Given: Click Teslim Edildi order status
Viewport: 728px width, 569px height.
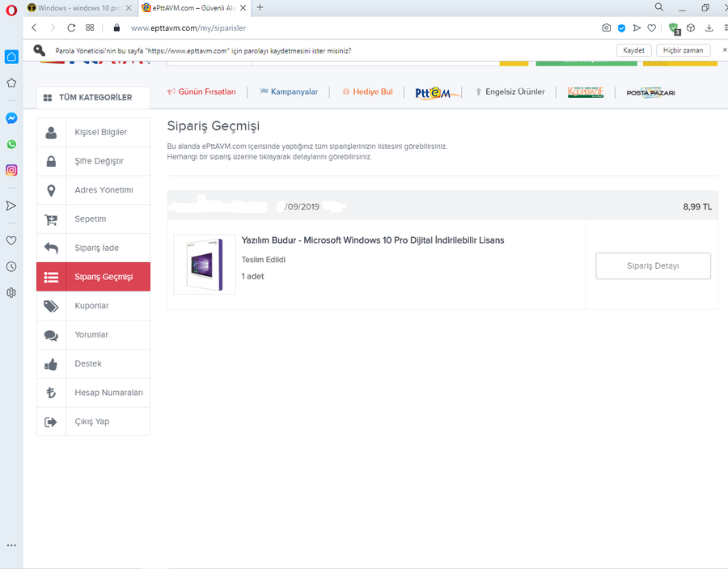Looking at the screenshot, I should [263, 260].
